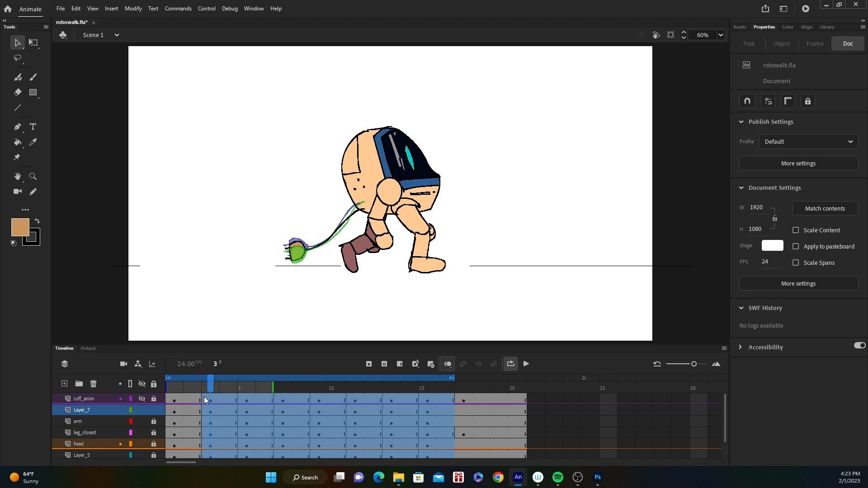Viewport: 868px width, 488px height.
Task: Click the onion skinning toggle icon
Action: coord(448,364)
